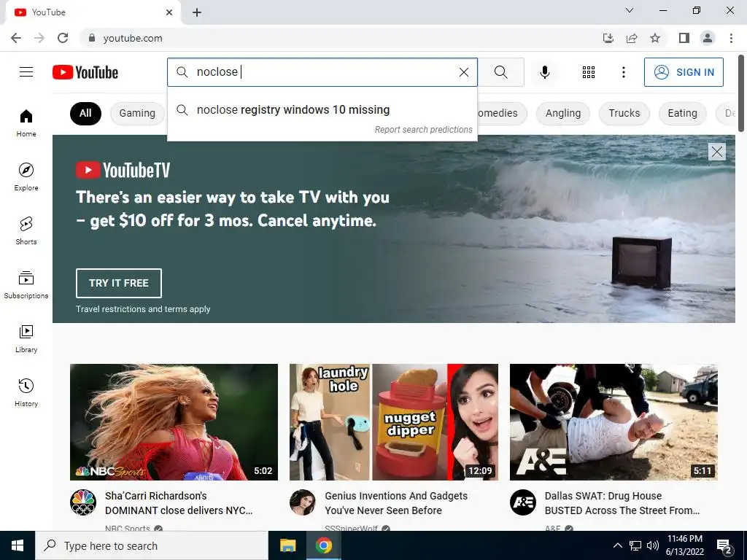747x560 pixels.
Task: Select the Angling filter chip
Action: click(562, 113)
